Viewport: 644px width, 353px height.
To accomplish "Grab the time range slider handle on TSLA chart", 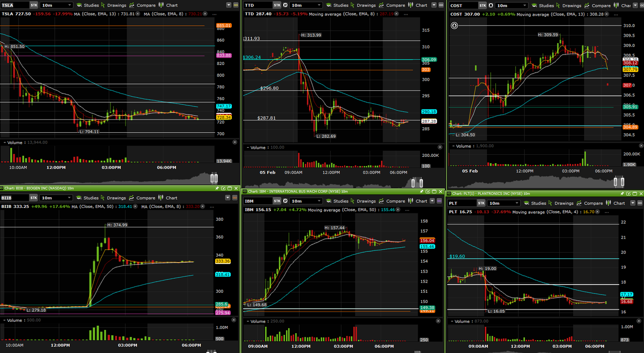I will [215, 178].
